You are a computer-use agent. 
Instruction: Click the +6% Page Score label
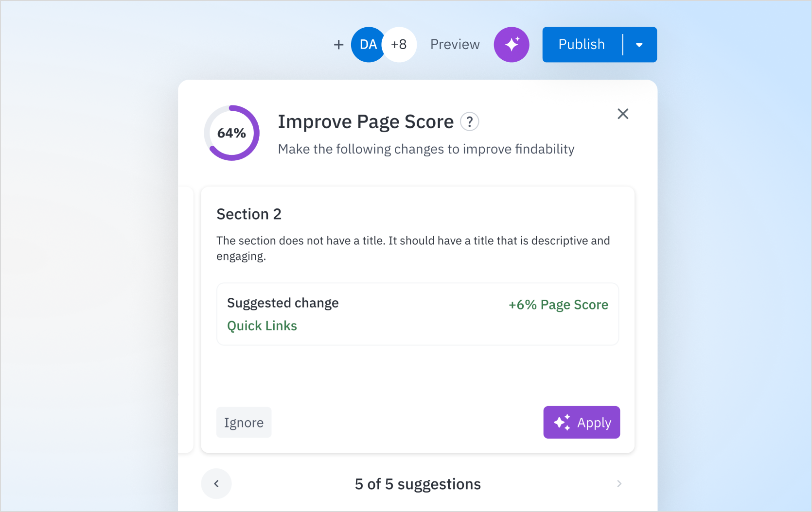[x=558, y=305]
